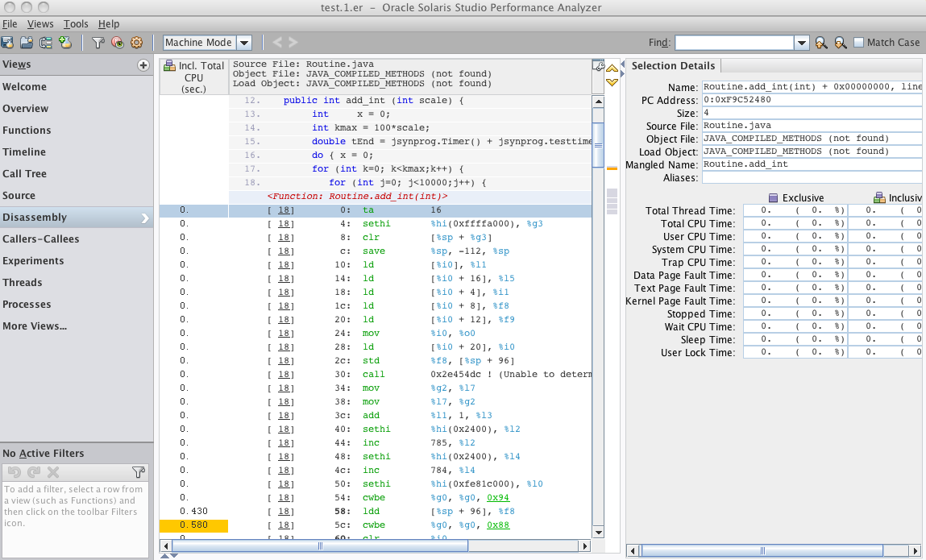926x560 pixels.
Task: Open the Timeline view
Action: 77,152
